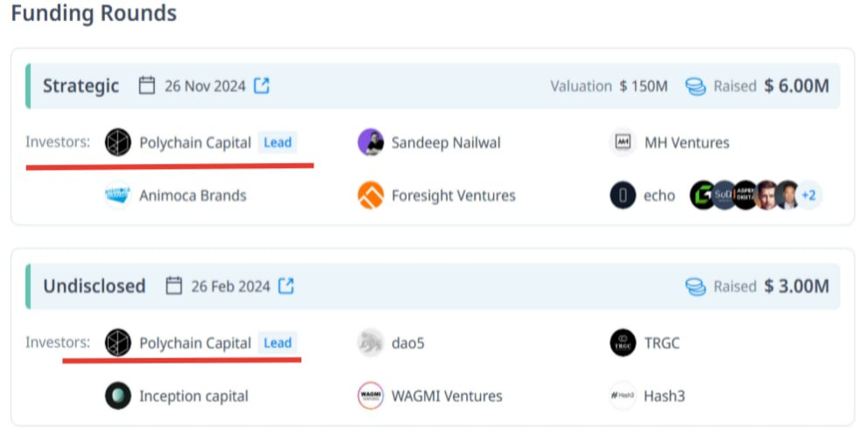Open the Inception capital investor link
This screenshot has width=868, height=430.
[194, 396]
